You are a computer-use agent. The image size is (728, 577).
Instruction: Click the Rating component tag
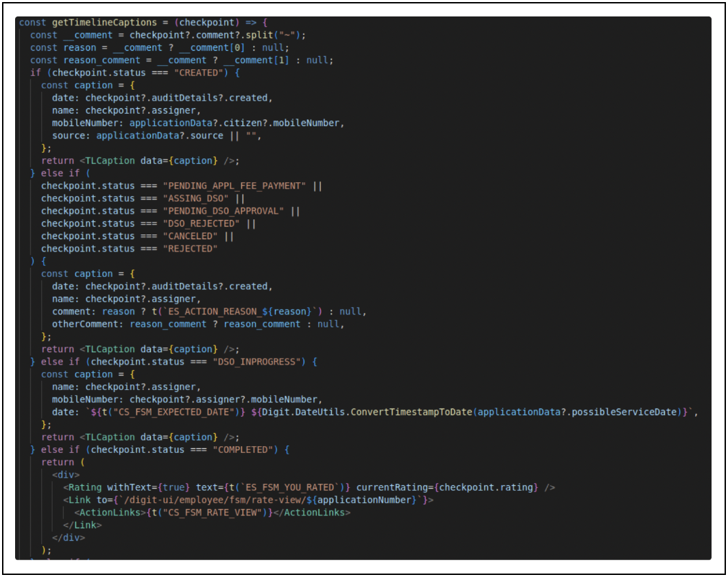(x=85, y=487)
